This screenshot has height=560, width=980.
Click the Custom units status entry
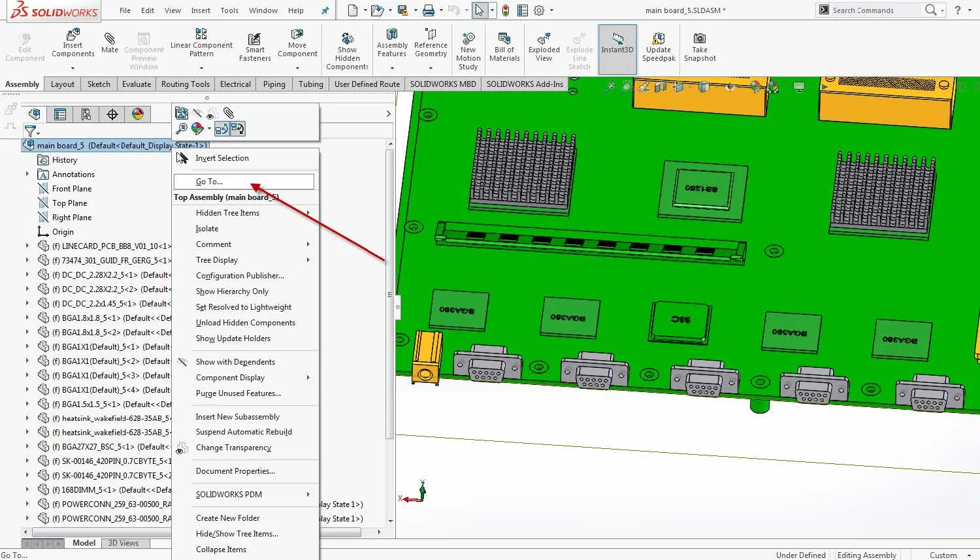point(943,555)
